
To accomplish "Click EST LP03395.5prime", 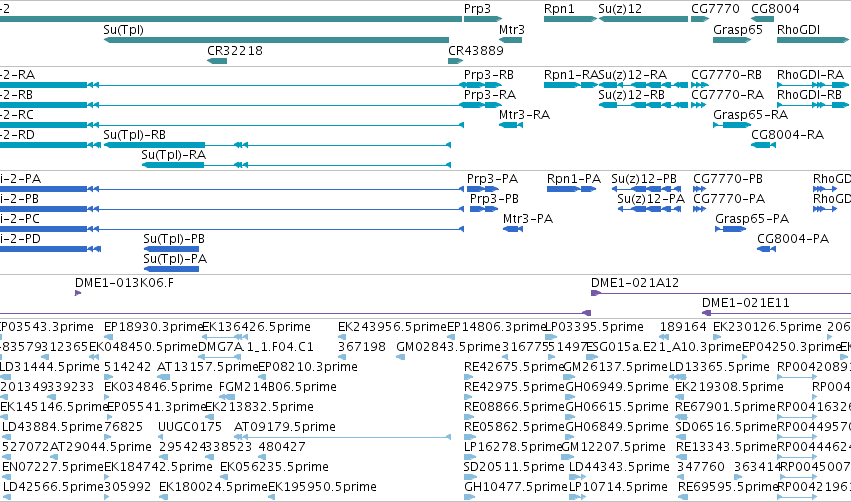I will tap(594, 327).
